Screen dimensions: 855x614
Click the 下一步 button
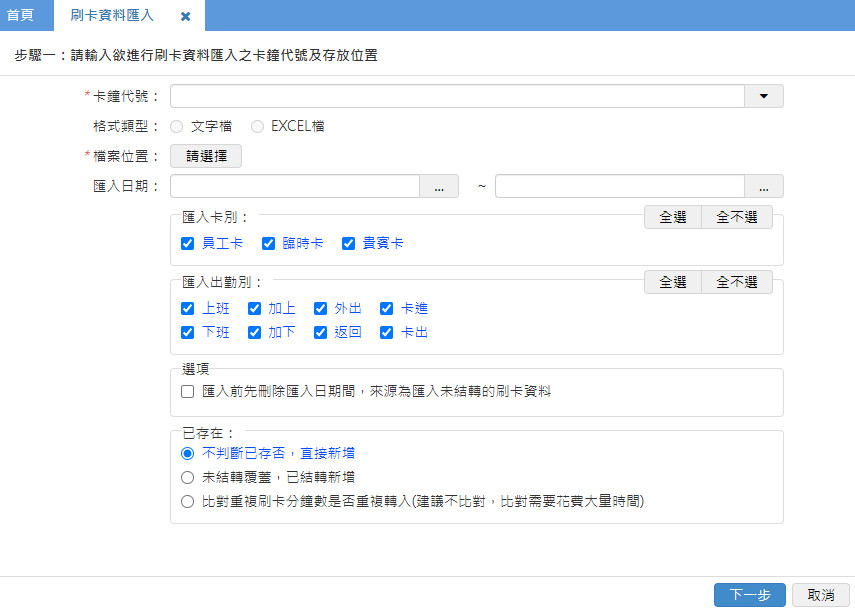749,595
